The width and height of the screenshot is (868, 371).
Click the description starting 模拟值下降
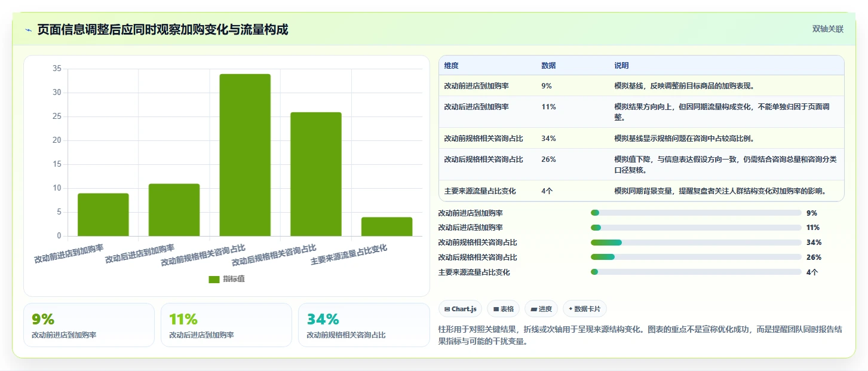pyautogui.click(x=726, y=164)
